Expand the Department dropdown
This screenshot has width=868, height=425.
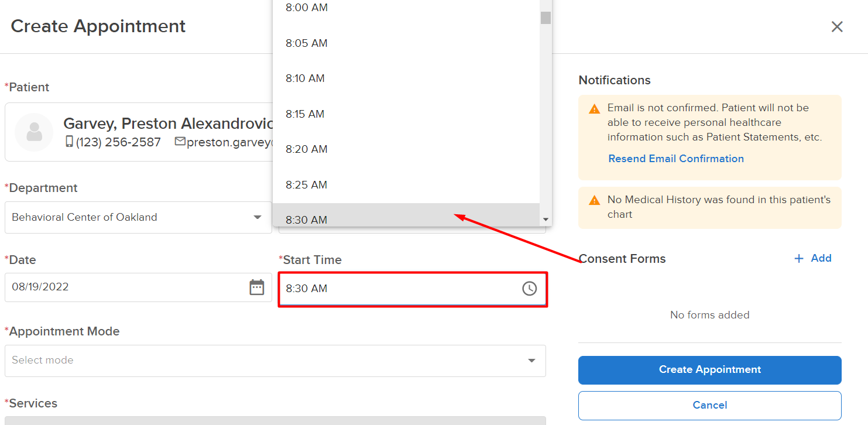[x=138, y=217]
